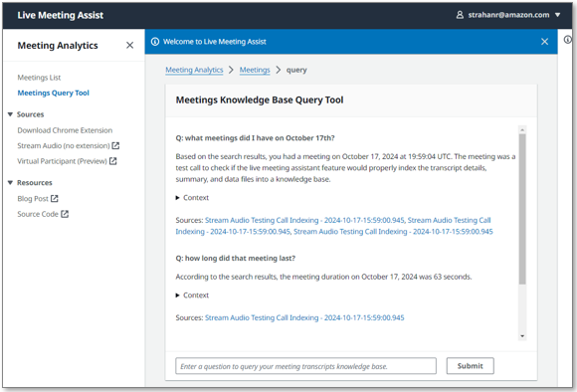Expand Context under October 17th question
Screen dimensions: 577x392
pyautogui.click(x=192, y=198)
